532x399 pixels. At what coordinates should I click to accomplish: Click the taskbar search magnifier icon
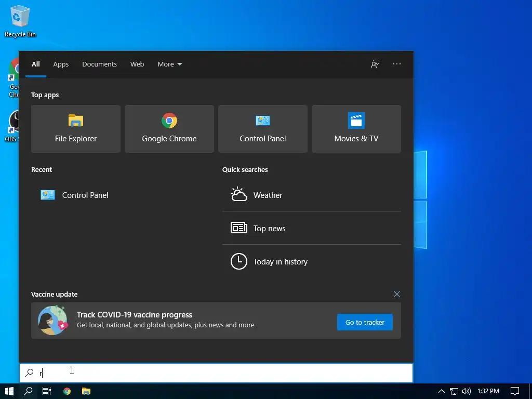tap(29, 391)
